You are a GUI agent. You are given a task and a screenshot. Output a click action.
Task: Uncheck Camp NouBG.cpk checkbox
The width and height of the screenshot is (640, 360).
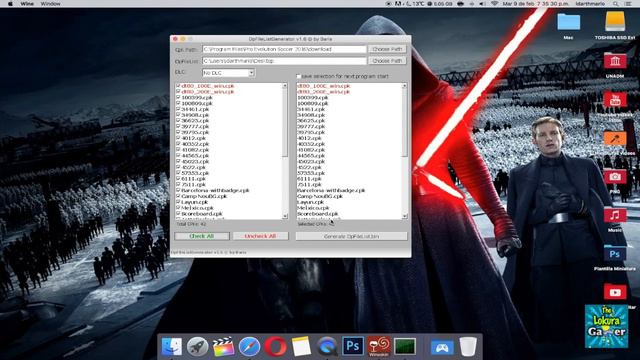[178, 196]
